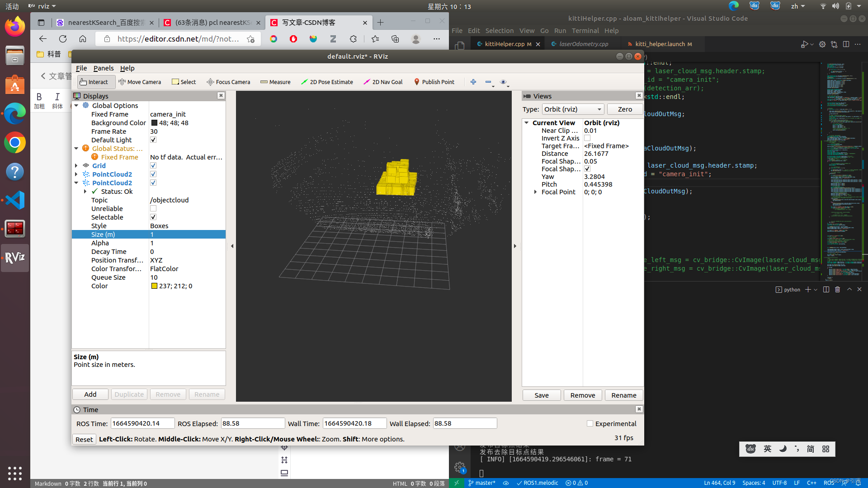Click the Select tool in toolbar
The width and height of the screenshot is (868, 488).
(184, 82)
